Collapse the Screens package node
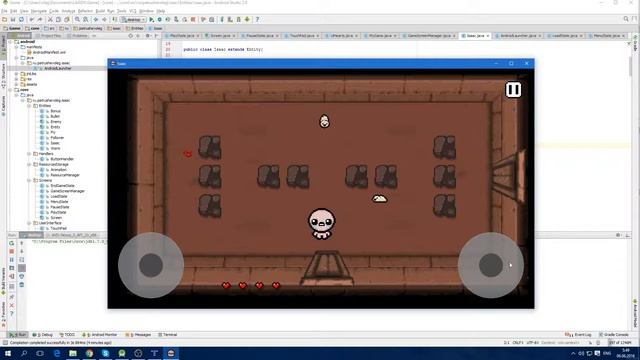 [x=29, y=180]
